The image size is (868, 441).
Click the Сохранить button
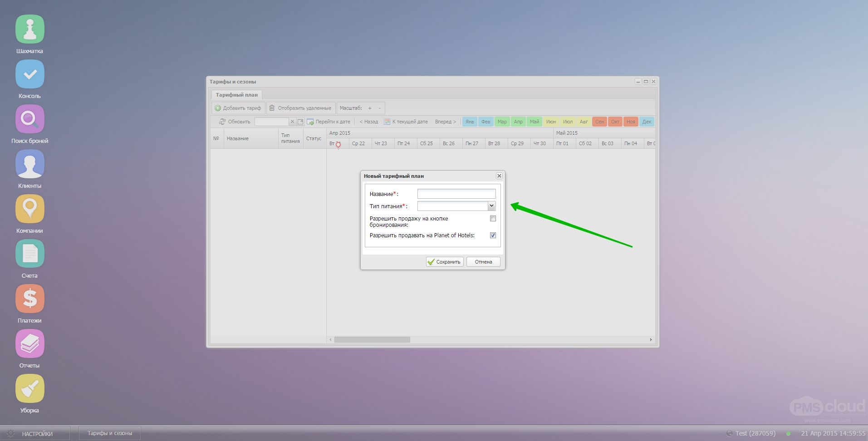tap(445, 262)
